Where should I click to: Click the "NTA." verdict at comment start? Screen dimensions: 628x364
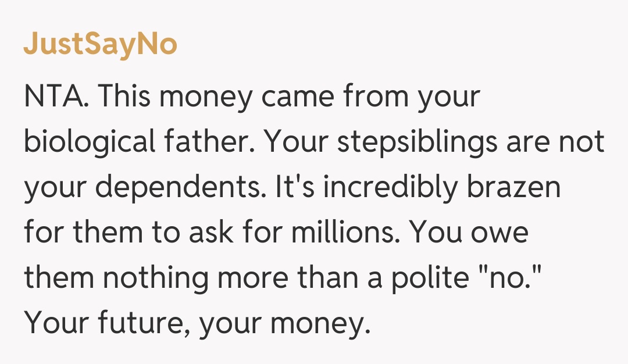click(56, 97)
